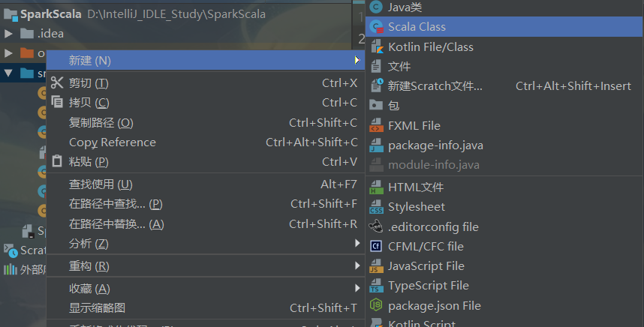Select JavaScript File in submenu
The image size is (644, 327).
click(x=504, y=265)
